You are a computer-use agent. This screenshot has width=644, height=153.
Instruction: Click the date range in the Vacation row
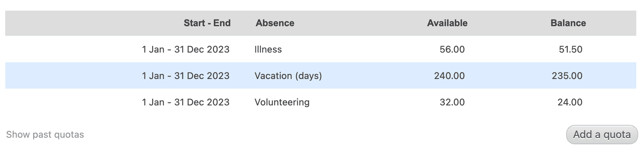(185, 76)
